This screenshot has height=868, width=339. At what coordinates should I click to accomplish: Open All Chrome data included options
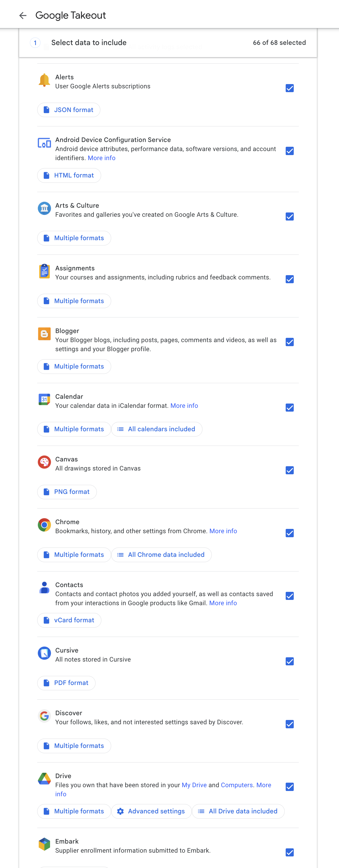[161, 555]
